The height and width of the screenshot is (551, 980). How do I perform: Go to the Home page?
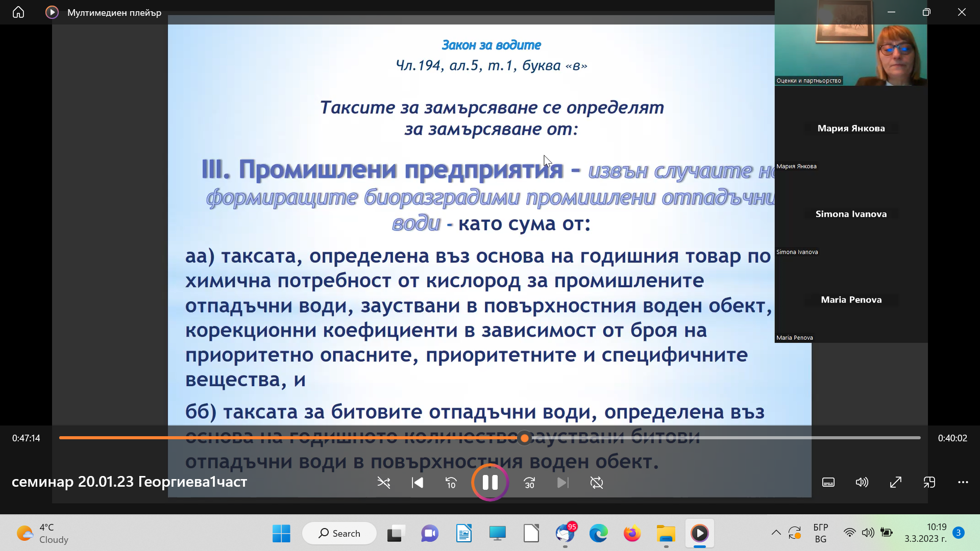click(18, 12)
